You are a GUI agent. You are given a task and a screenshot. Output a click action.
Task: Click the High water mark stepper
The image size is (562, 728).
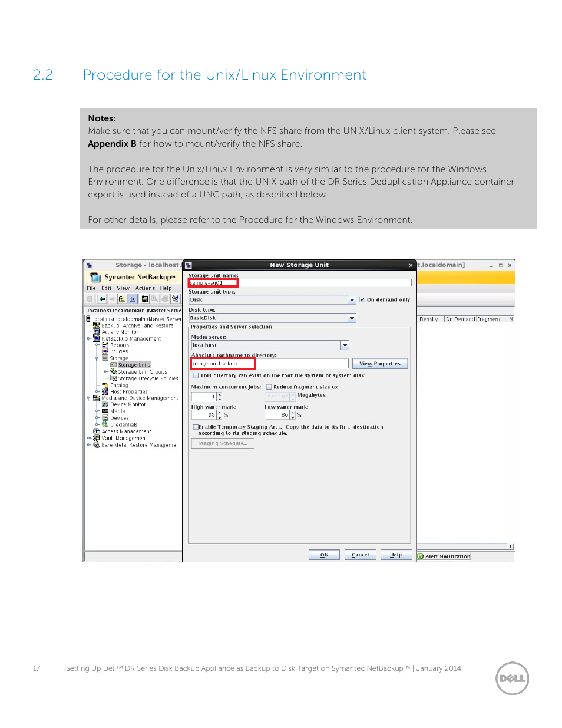pyautogui.click(x=220, y=415)
